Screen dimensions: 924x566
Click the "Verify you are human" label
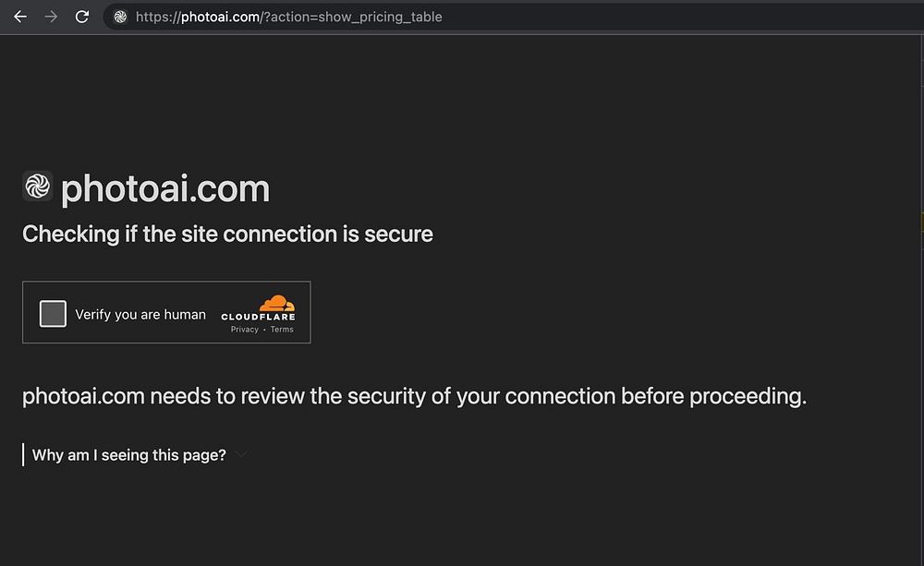[x=140, y=315]
